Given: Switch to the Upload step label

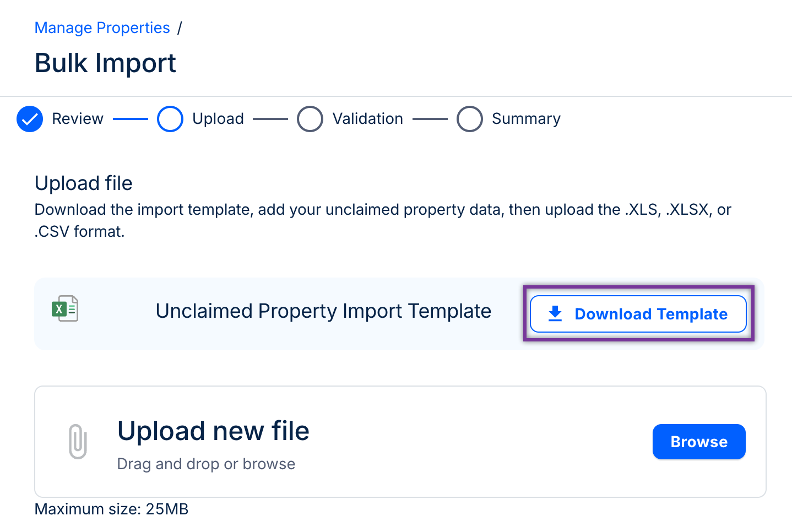Looking at the screenshot, I should (x=218, y=119).
